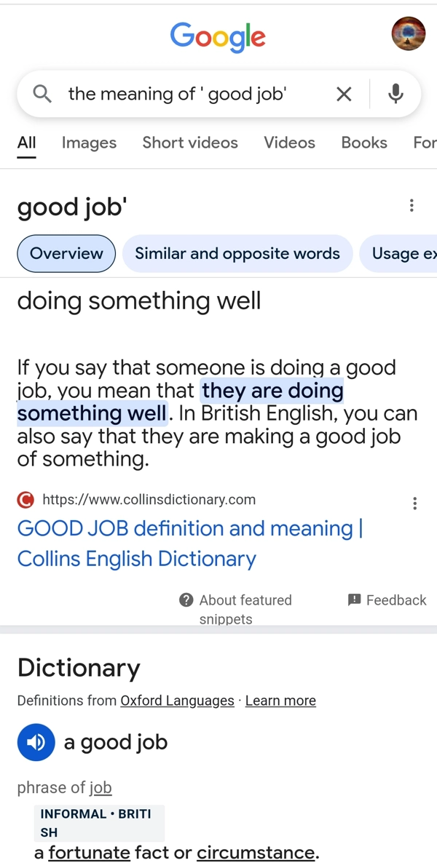Go to the Books tab
Viewport: 437px width, 868px height.
364,143
